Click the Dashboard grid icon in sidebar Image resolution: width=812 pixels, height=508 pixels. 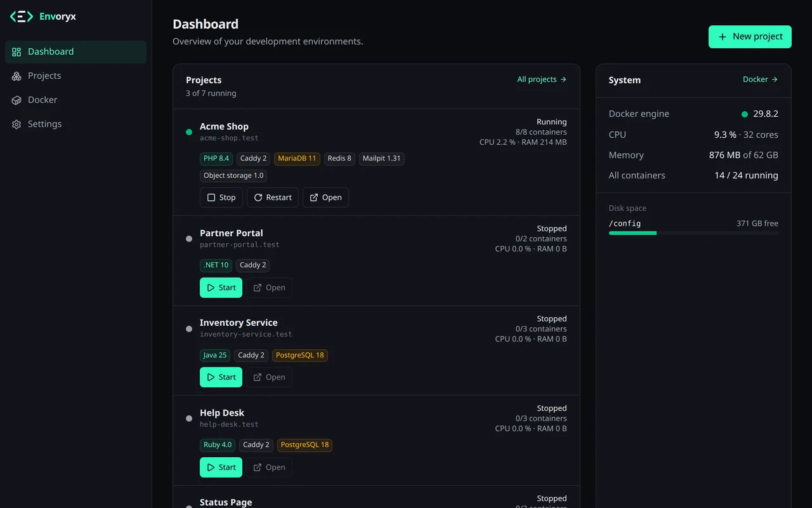(16, 52)
